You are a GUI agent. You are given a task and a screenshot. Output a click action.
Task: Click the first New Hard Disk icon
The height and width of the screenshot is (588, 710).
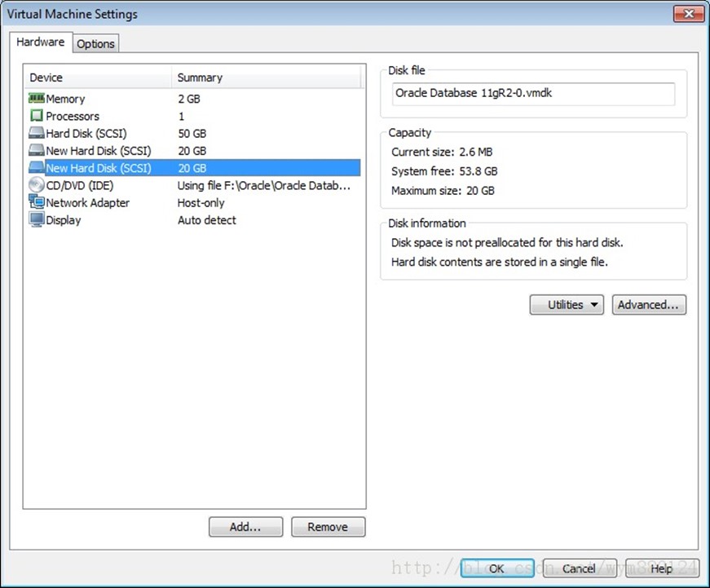coord(36,150)
